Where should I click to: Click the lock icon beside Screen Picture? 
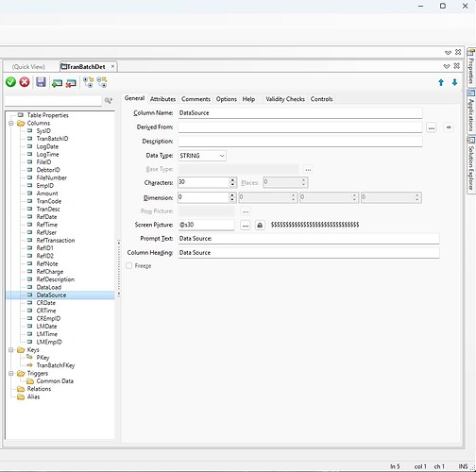pos(260,225)
